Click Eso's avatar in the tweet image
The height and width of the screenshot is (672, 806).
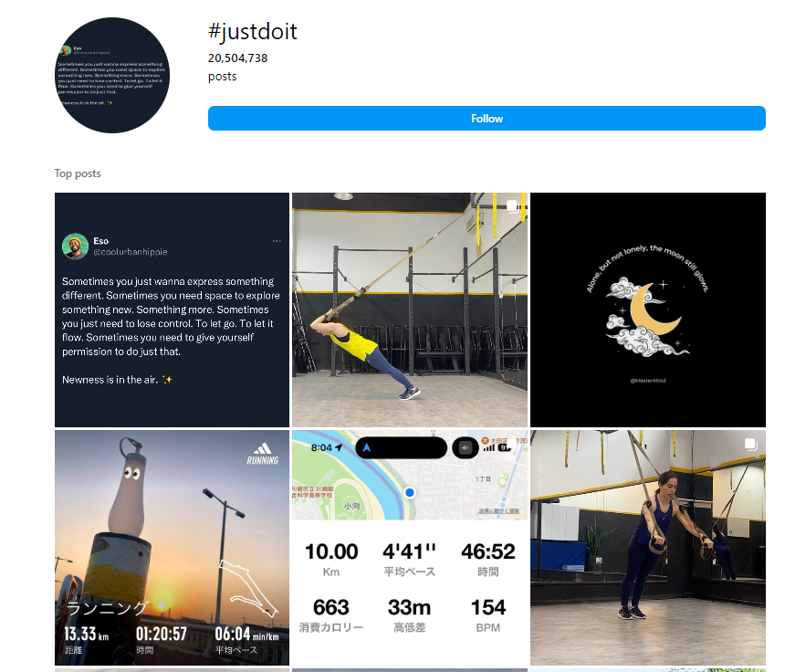tap(75, 247)
